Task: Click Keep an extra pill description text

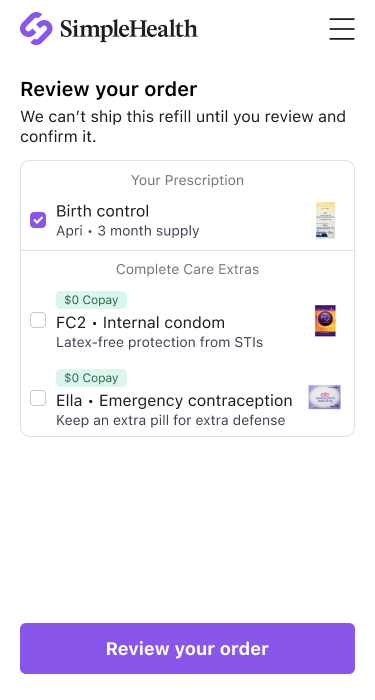Action: (x=171, y=421)
